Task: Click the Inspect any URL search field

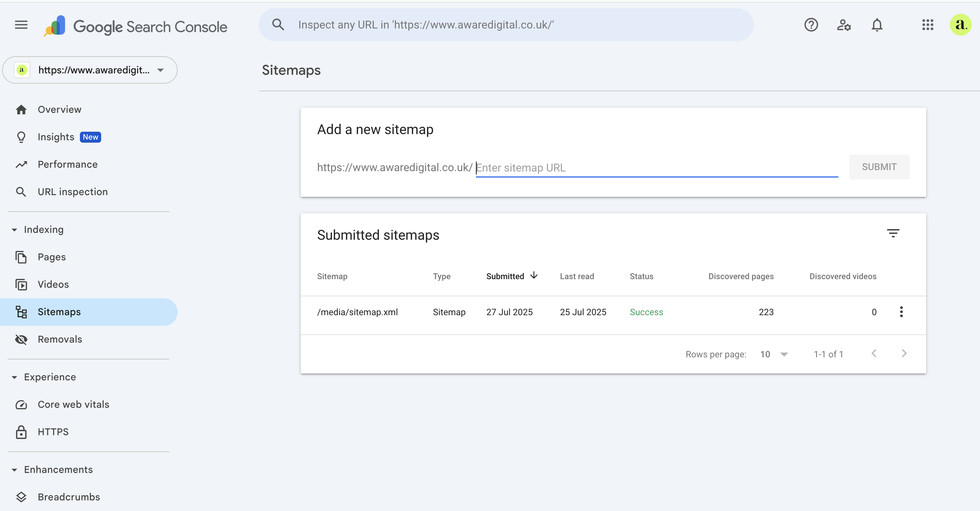Action: point(505,25)
